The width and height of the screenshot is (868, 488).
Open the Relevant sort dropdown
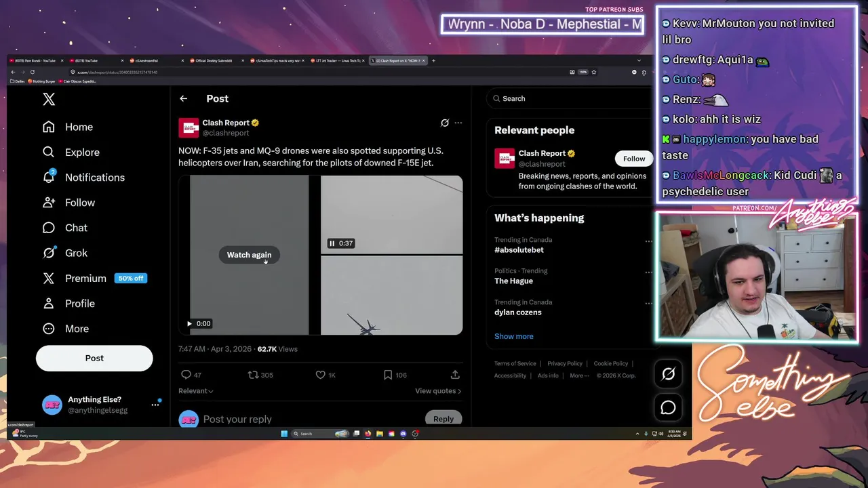196,391
